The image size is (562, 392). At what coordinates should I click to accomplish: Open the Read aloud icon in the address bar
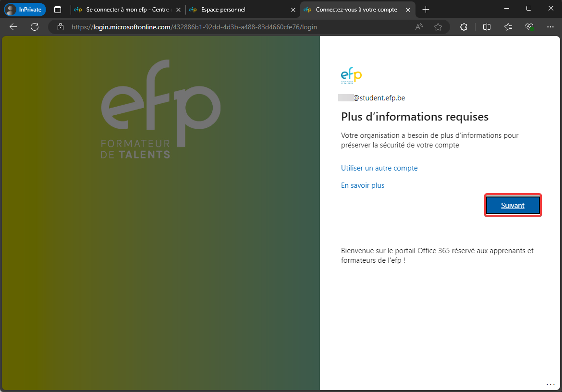[419, 27]
